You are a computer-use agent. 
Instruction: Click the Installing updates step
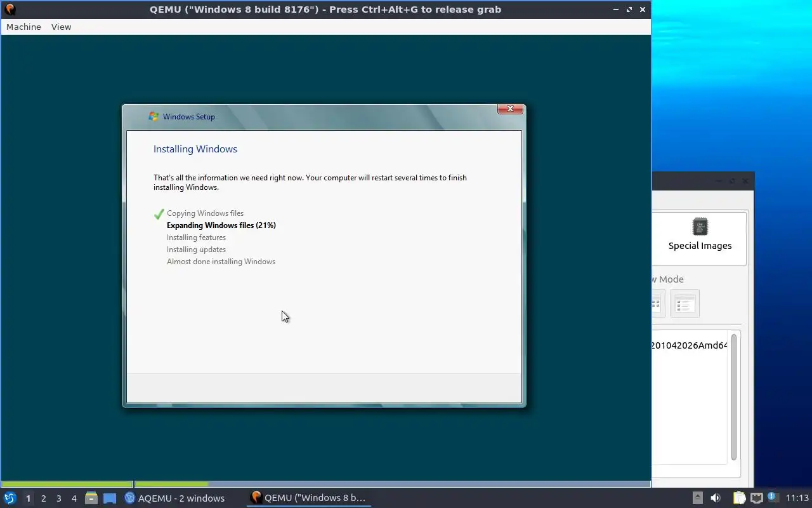[x=196, y=250]
